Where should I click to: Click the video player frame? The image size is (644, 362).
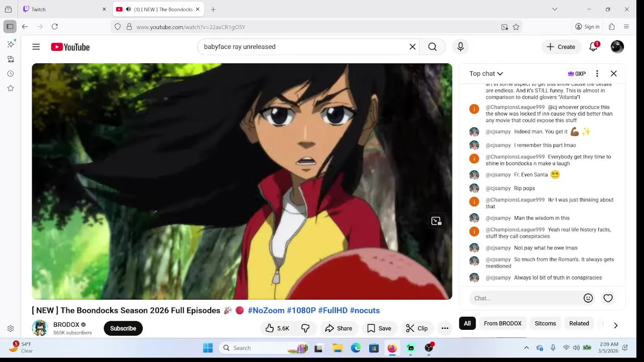pos(242,182)
